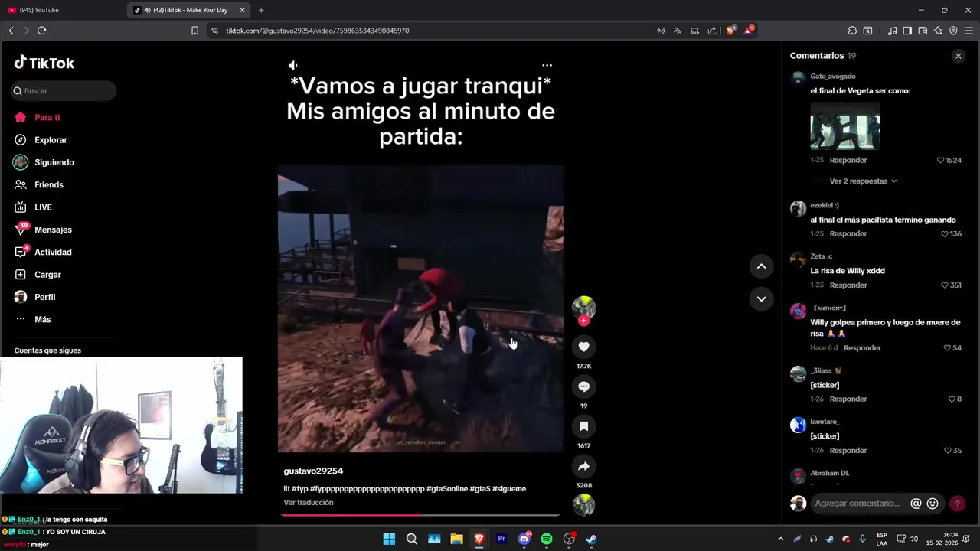
Task: Open Friends section
Action: 38,184
